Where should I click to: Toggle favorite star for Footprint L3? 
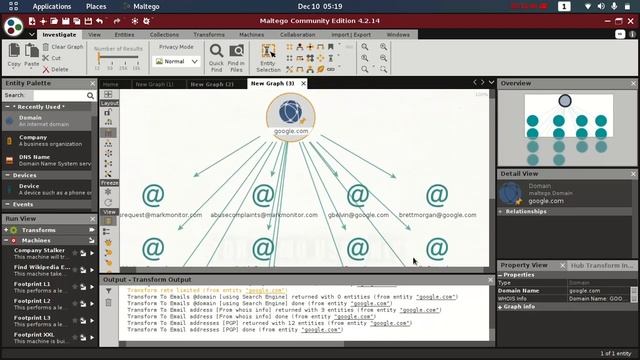[75, 321]
